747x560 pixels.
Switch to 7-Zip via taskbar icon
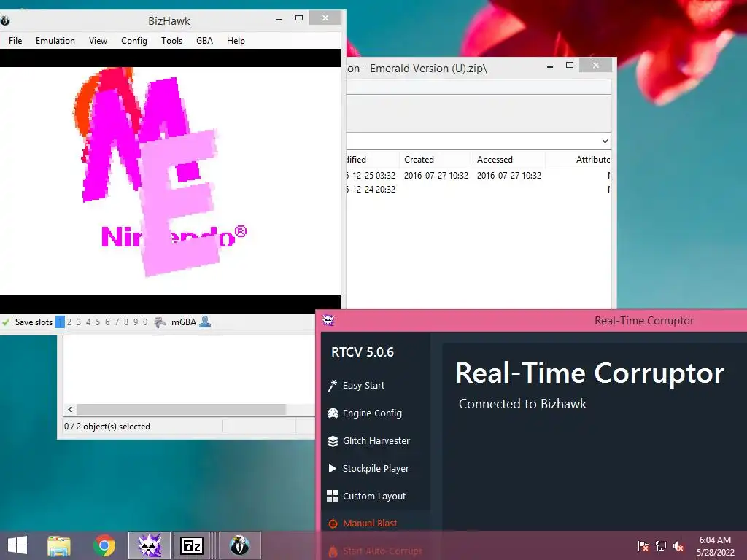pos(192,545)
